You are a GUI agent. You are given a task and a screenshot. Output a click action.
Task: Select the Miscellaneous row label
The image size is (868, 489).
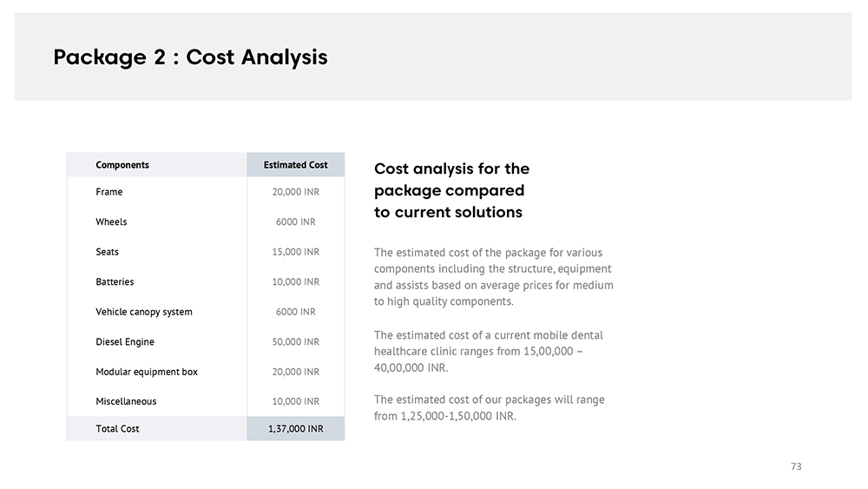pos(126,402)
